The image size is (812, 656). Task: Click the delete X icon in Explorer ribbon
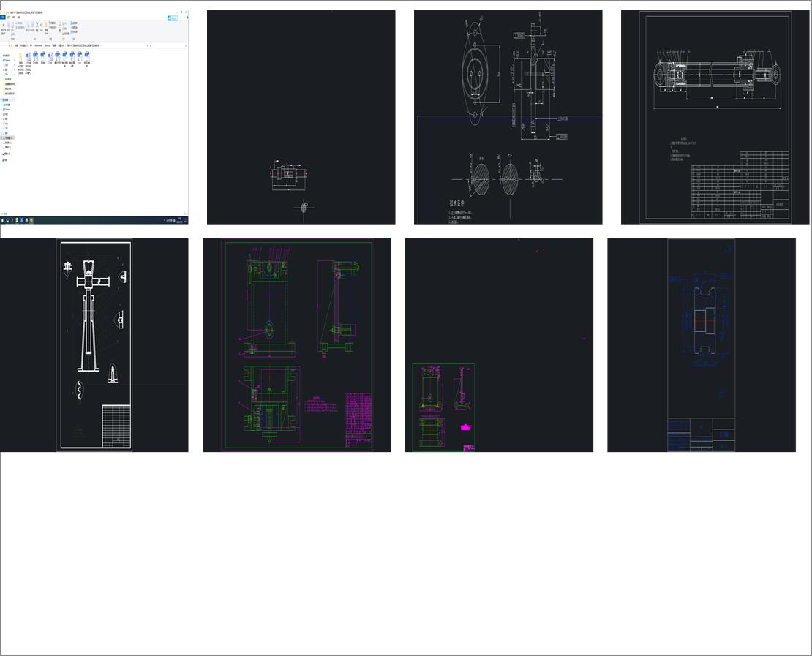tap(37, 26)
